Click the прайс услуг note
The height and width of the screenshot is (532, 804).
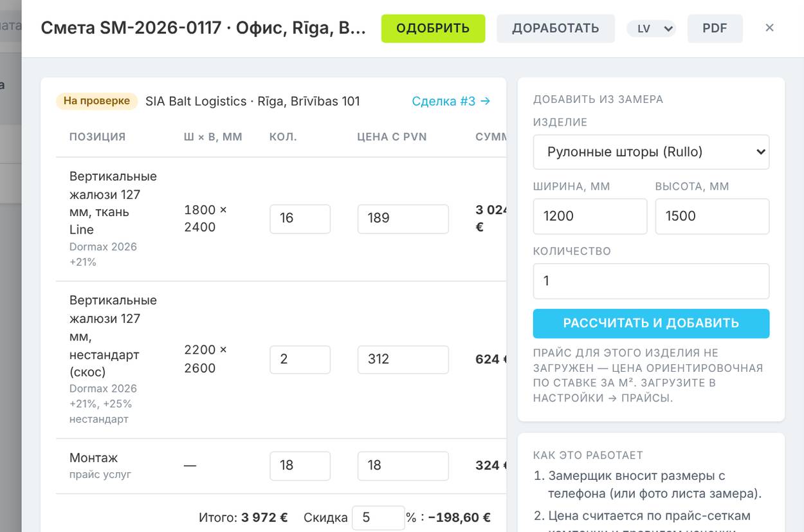pyautogui.click(x=100, y=475)
